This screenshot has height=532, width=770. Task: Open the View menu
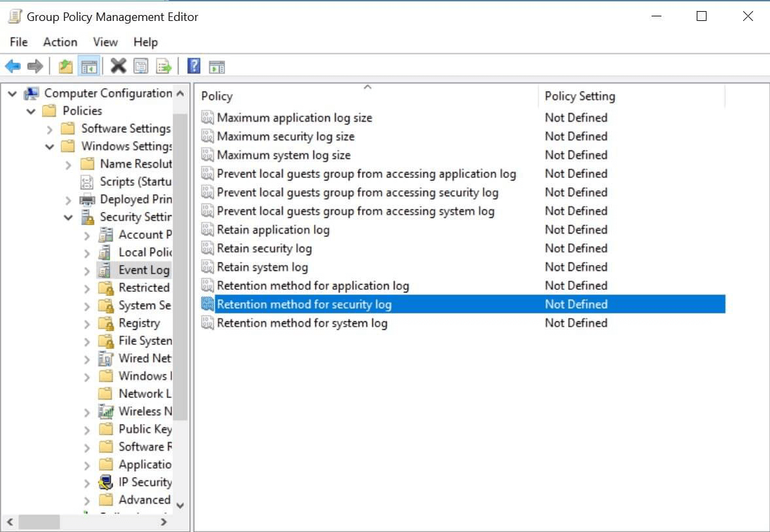[x=105, y=42]
